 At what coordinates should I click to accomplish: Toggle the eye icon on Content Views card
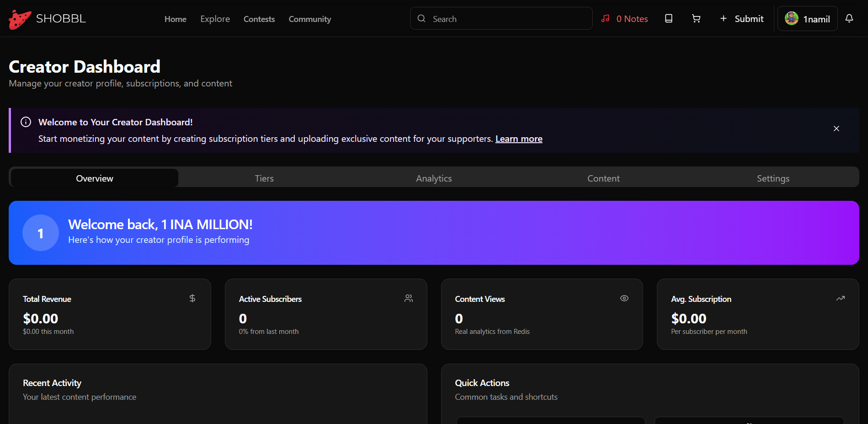[624, 298]
